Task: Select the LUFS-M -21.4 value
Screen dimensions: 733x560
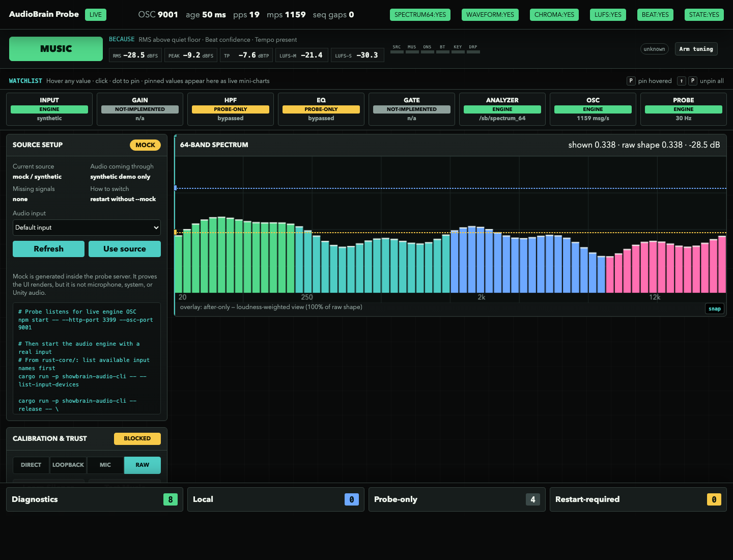Action: click(x=302, y=55)
